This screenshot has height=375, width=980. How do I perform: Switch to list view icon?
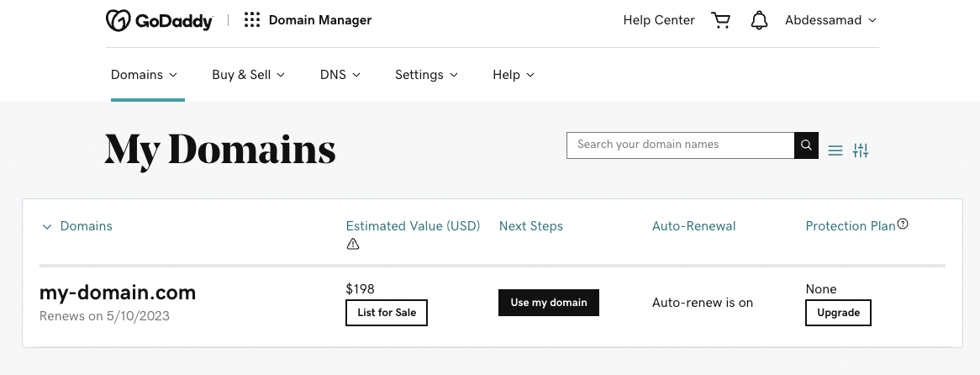point(835,151)
